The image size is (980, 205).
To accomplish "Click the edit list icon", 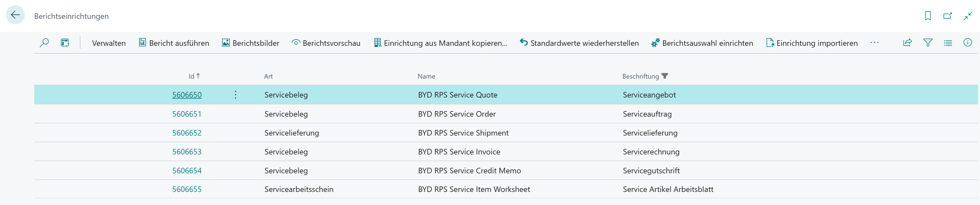I will pos(65,43).
